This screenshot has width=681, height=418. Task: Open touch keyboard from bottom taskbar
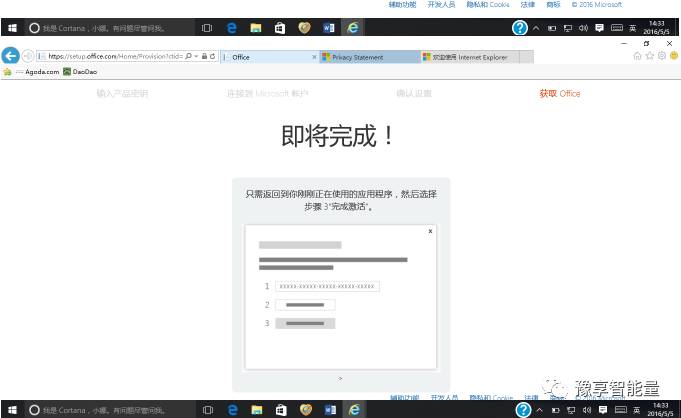coord(621,410)
